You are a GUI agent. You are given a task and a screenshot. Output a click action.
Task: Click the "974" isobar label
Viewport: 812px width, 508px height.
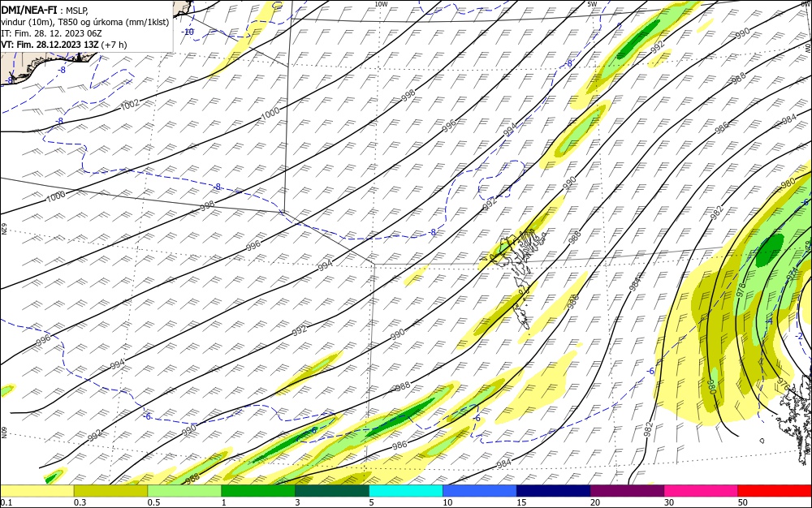click(793, 274)
